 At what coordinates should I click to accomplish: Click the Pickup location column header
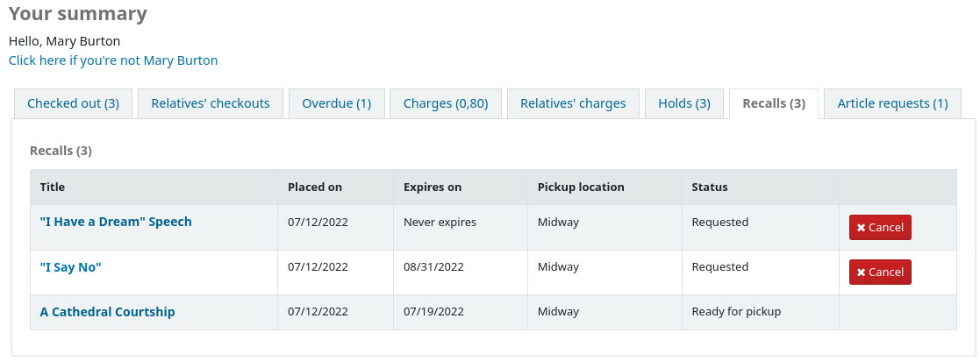581,187
